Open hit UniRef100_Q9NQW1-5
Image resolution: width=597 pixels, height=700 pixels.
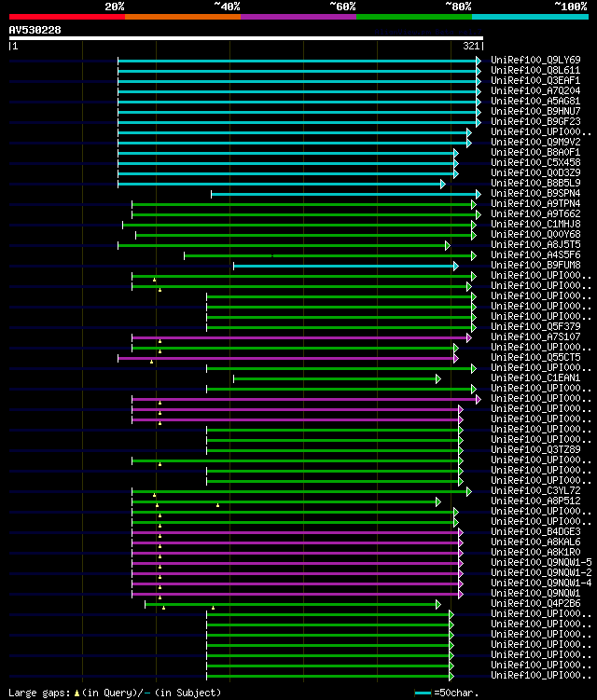click(541, 563)
